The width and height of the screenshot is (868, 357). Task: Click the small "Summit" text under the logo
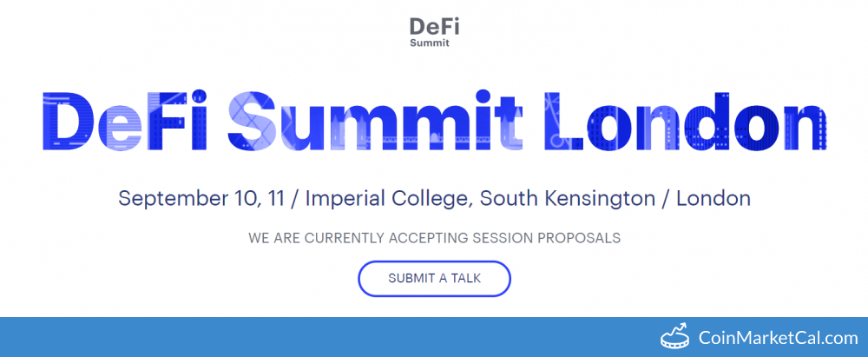(x=430, y=42)
